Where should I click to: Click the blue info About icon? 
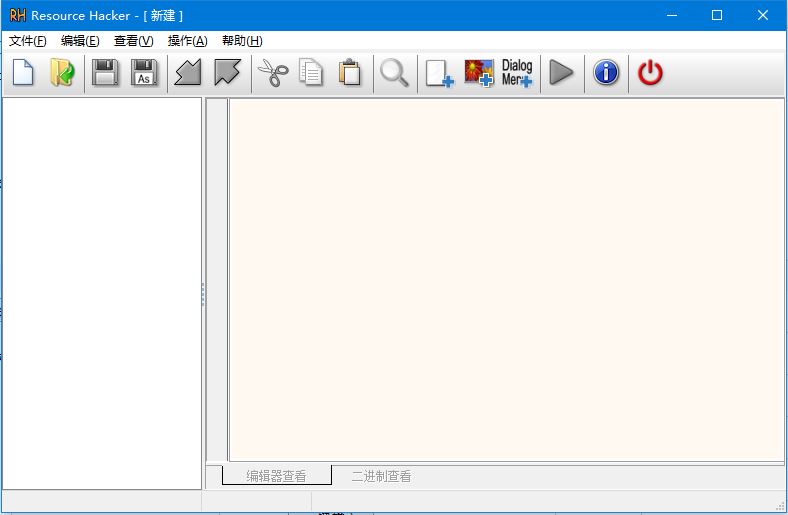click(606, 73)
